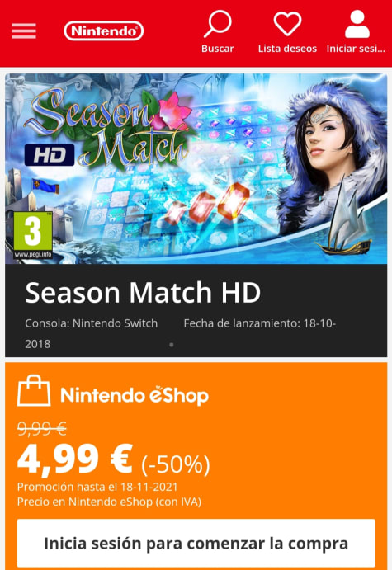Select the Buscar label

click(x=217, y=49)
